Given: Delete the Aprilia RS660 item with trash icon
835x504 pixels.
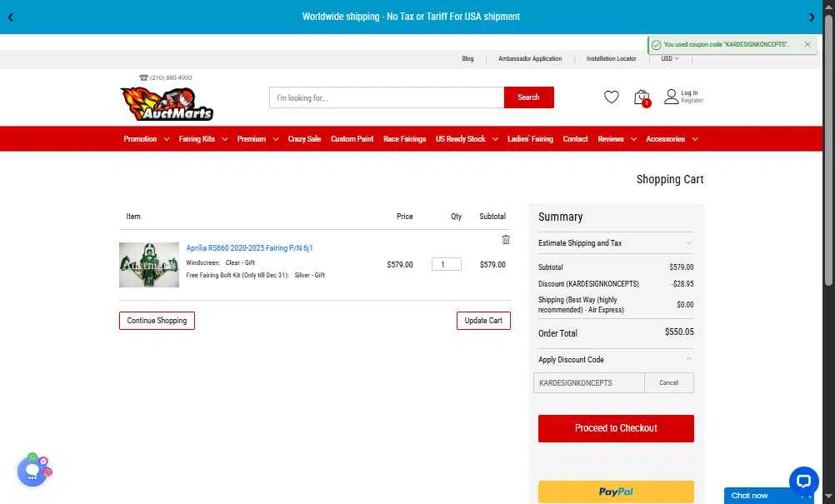Looking at the screenshot, I should [505, 239].
